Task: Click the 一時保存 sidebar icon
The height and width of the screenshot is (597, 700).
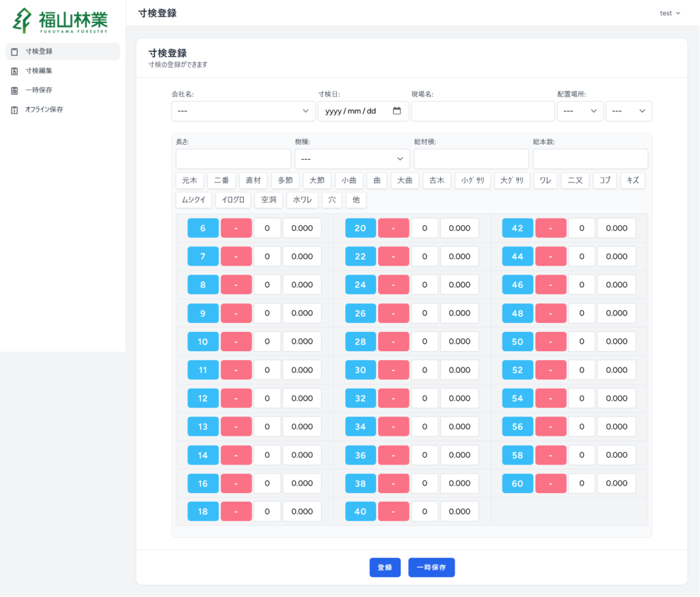Action: tap(15, 90)
